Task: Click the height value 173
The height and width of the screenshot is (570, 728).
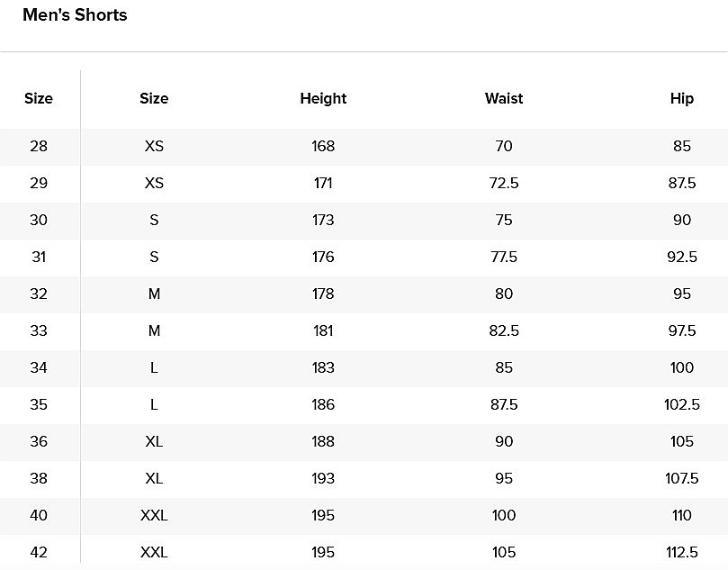Action: coord(323,220)
